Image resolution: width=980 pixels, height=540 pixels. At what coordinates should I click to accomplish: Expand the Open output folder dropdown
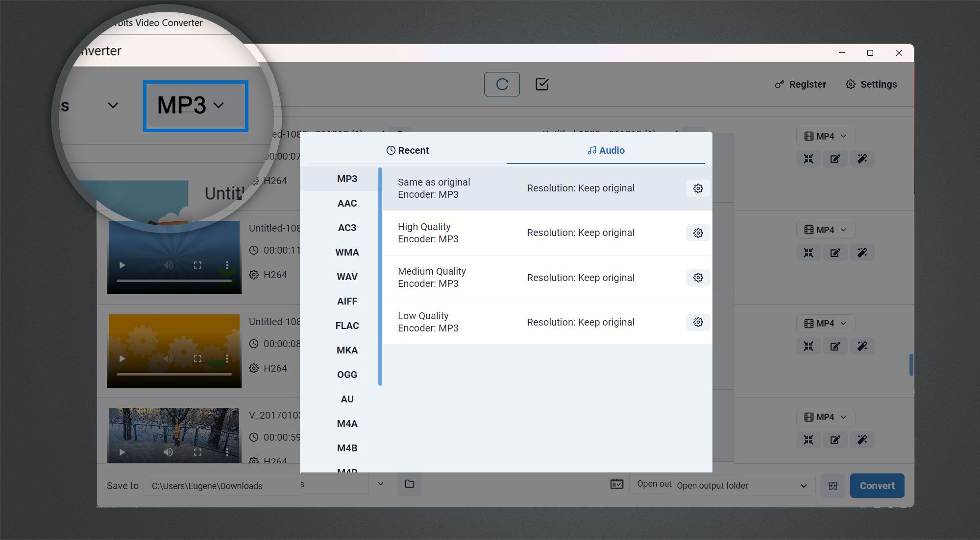click(x=803, y=486)
